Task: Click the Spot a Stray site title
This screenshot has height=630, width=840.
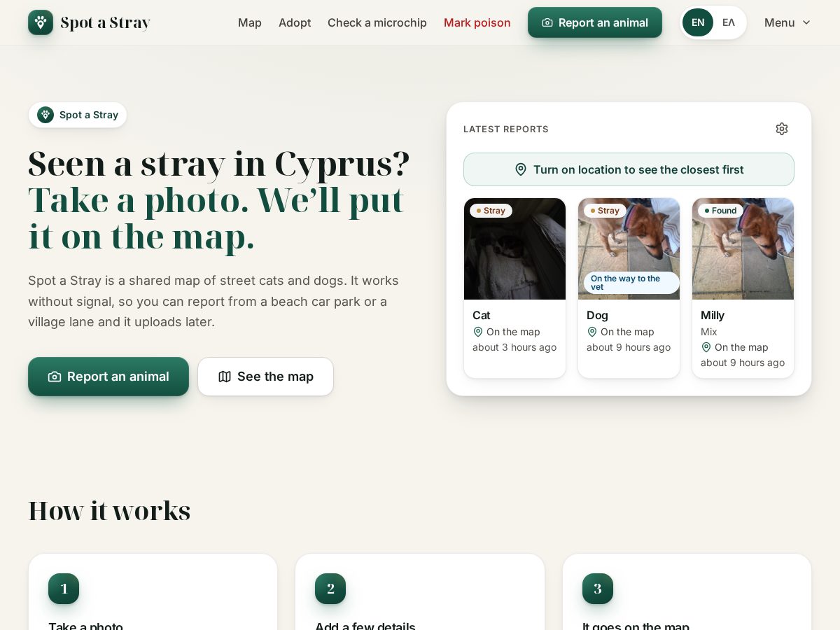Action: pyautogui.click(x=106, y=22)
